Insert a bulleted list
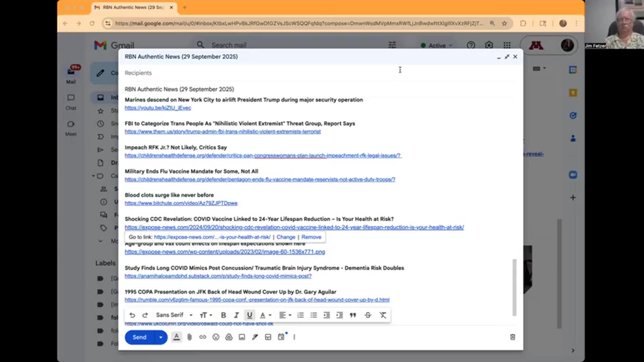Screen dimensions: 644x362 pos(313,315)
